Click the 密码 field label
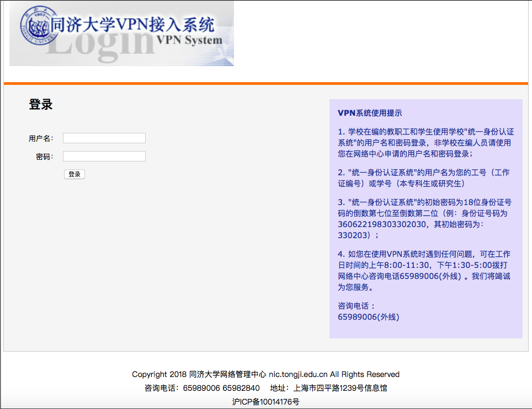Image resolution: width=532 pixels, height=409 pixels. click(x=44, y=157)
